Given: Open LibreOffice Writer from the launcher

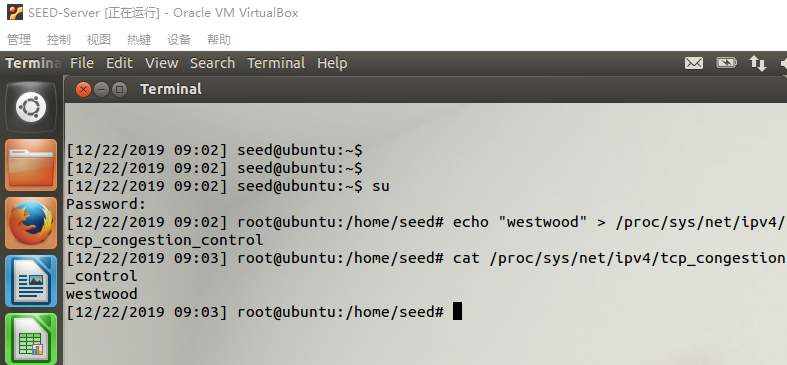Looking at the screenshot, I should 31,281.
